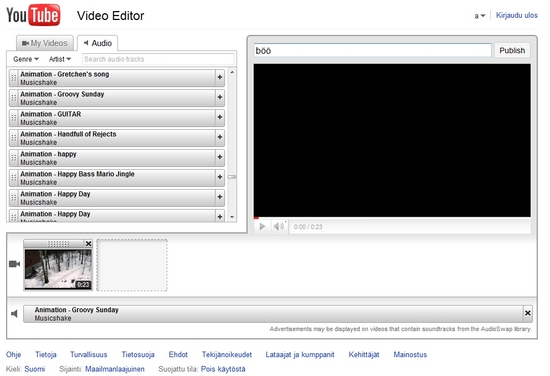Click Pois käytöstä safe mode link
Image resolution: width=550 pixels, height=376 pixels.
pyautogui.click(x=223, y=369)
